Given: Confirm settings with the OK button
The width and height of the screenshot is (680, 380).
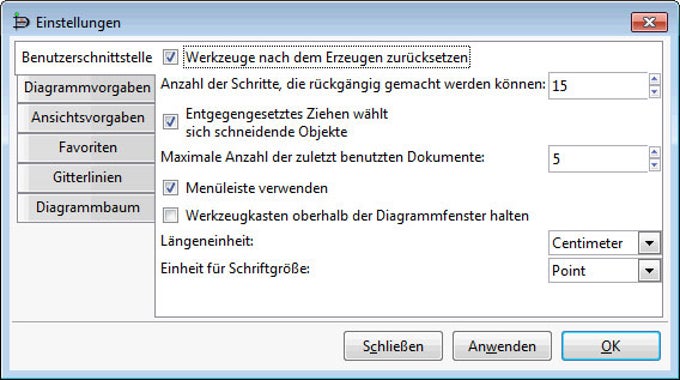Looking at the screenshot, I should pos(611,346).
